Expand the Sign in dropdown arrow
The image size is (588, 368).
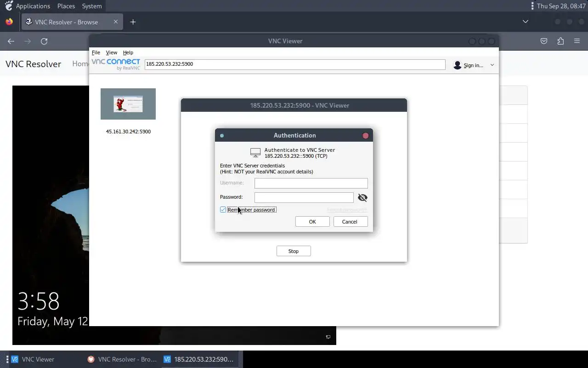492,65
